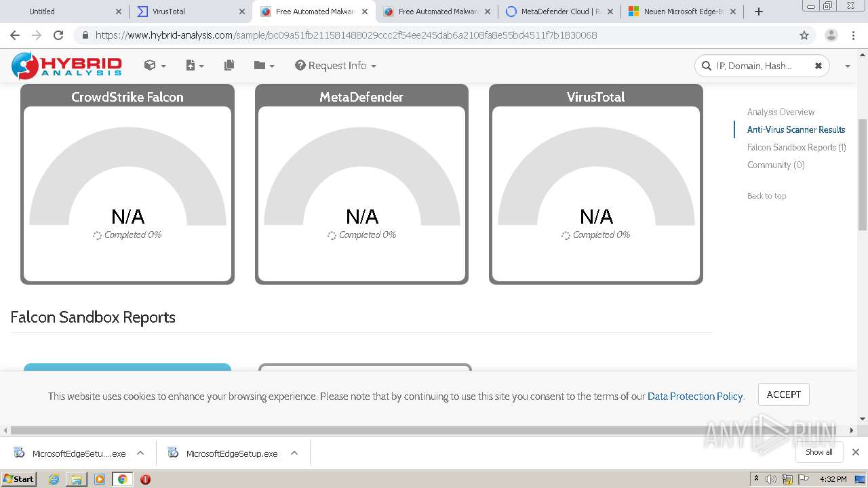Expand options for first MicrosoftEdgeSetu download
Image resolution: width=868 pixels, height=488 pixels.
click(x=140, y=453)
